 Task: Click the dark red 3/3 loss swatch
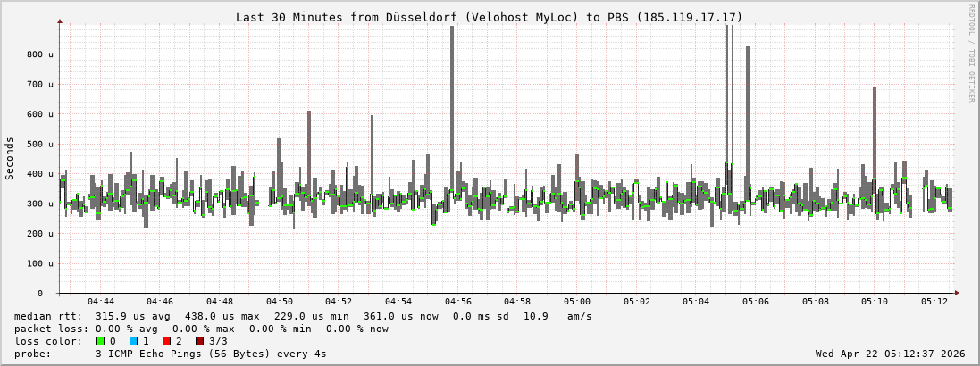click(199, 341)
